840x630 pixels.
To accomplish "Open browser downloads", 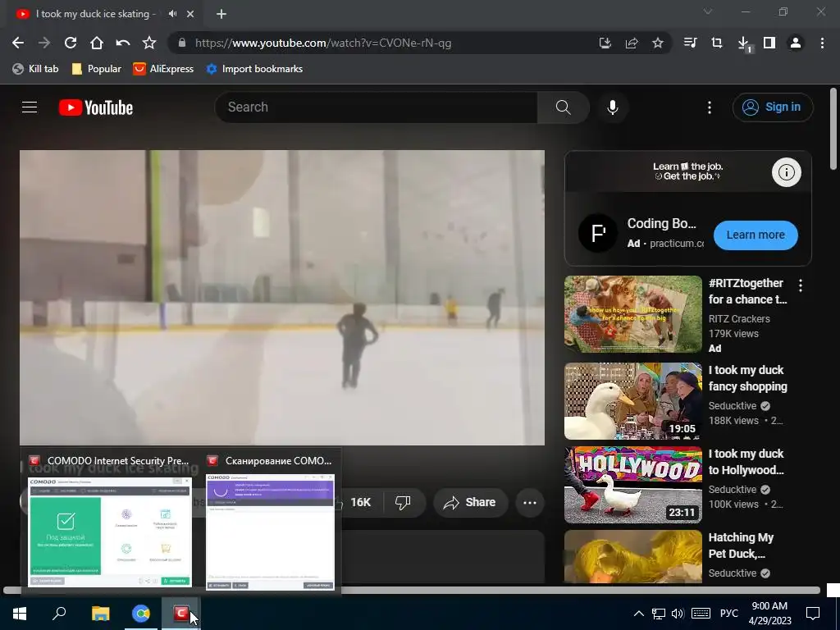I will (x=743, y=44).
